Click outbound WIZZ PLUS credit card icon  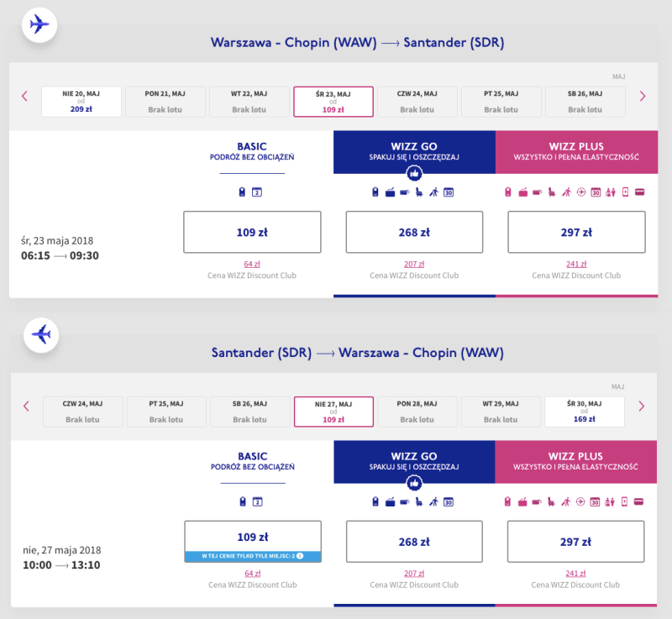(x=639, y=191)
